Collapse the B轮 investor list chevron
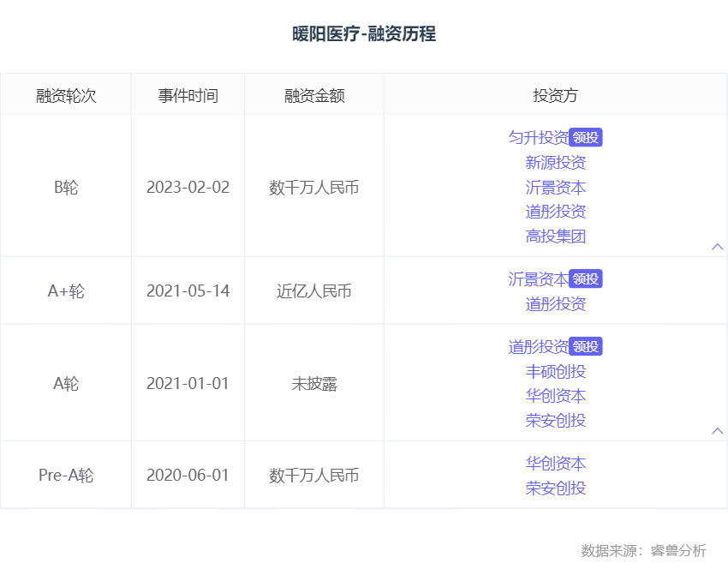This screenshot has width=728, height=587. click(718, 247)
